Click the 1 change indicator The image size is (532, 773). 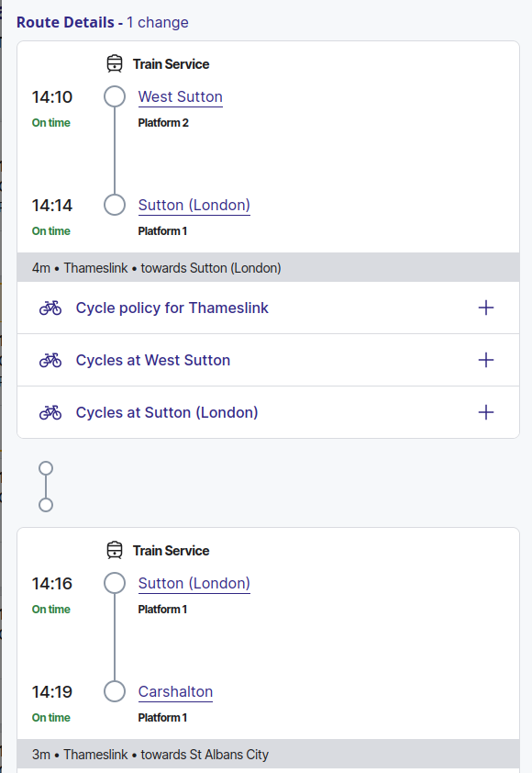point(158,21)
